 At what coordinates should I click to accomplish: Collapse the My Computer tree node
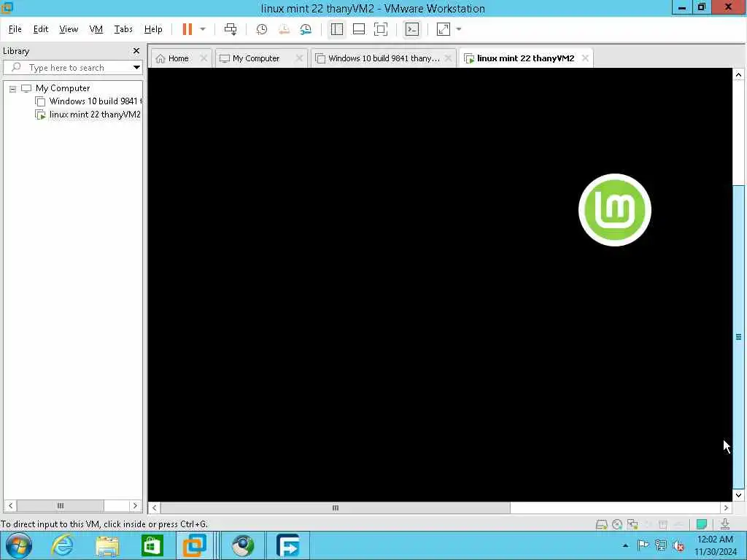13,88
